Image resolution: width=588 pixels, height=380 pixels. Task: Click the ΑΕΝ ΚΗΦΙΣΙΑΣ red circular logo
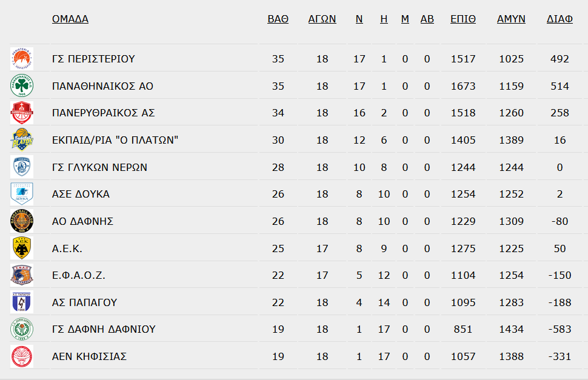point(22,356)
